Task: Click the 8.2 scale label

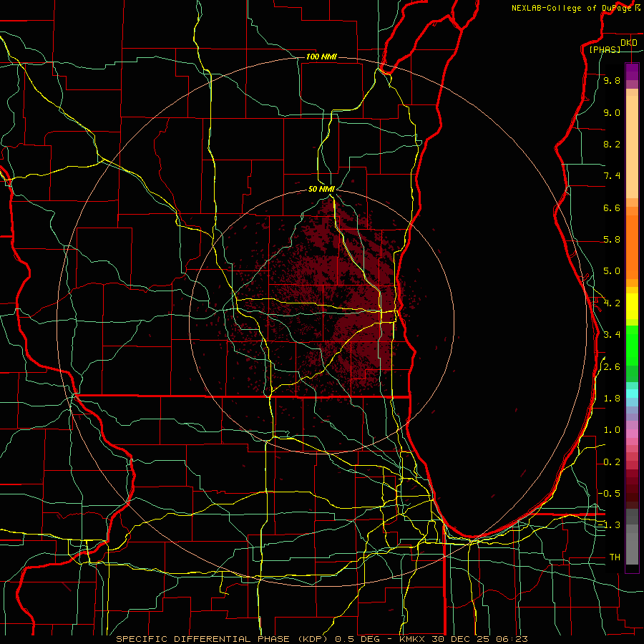Action: pos(612,144)
